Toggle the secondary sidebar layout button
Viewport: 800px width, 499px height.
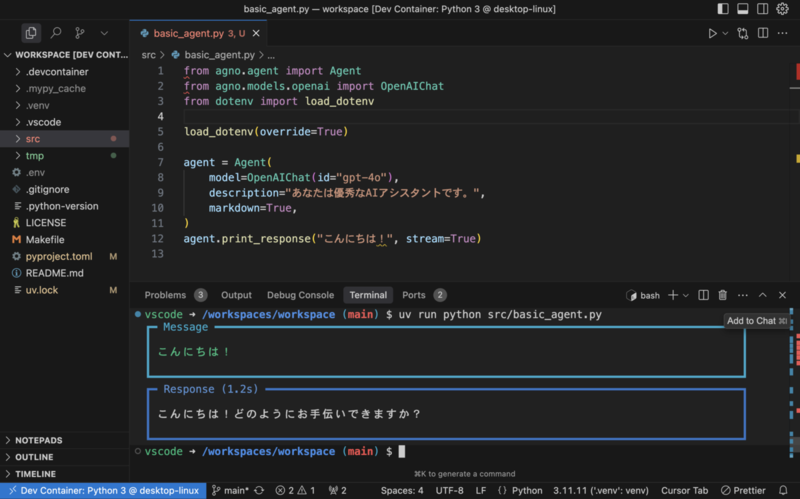762,9
